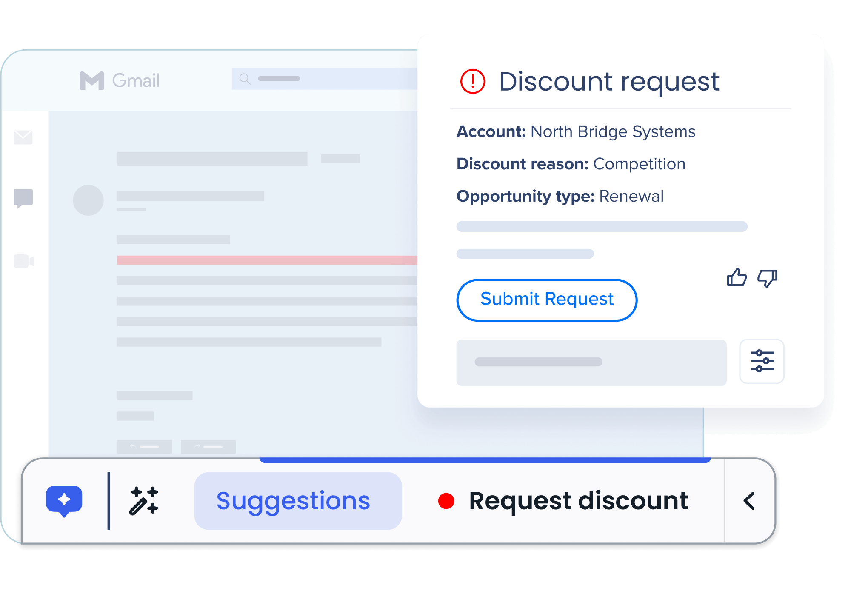Open the Gmail mail envelope icon
The height and width of the screenshot is (605, 868).
tap(23, 137)
